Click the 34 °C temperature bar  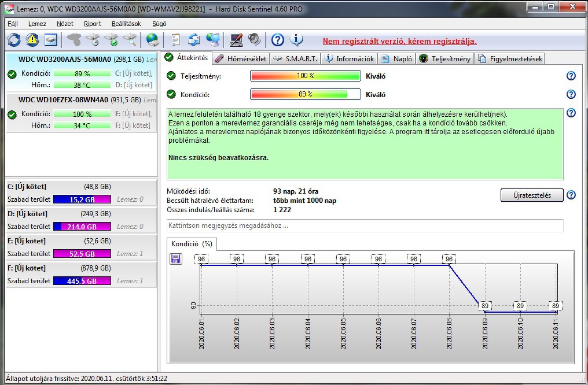[x=82, y=125]
